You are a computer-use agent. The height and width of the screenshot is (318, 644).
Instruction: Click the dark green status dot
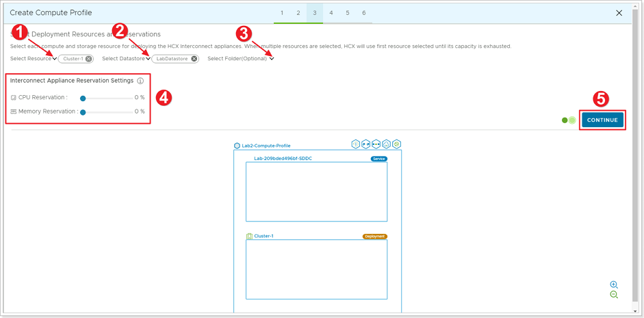(x=565, y=120)
